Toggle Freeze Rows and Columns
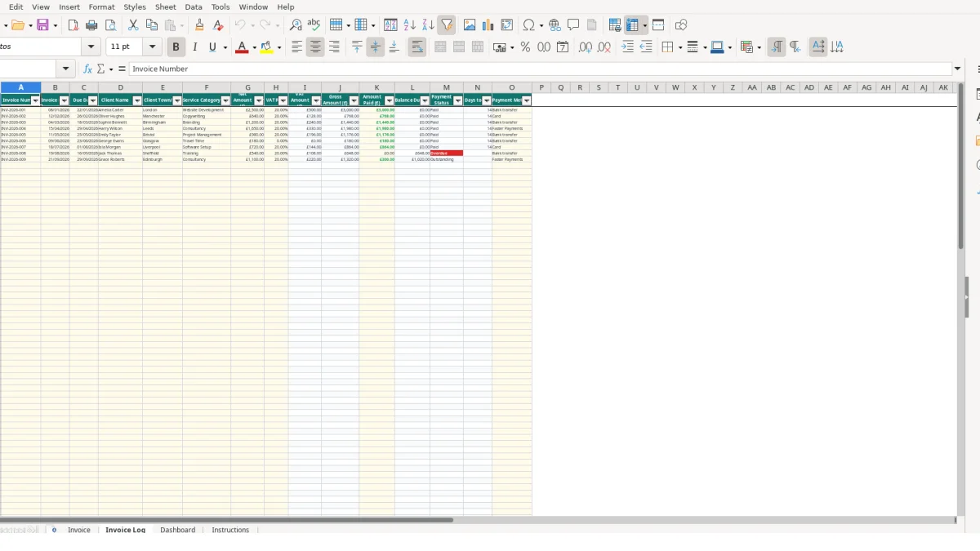Image resolution: width=980 pixels, height=551 pixels. [633, 25]
